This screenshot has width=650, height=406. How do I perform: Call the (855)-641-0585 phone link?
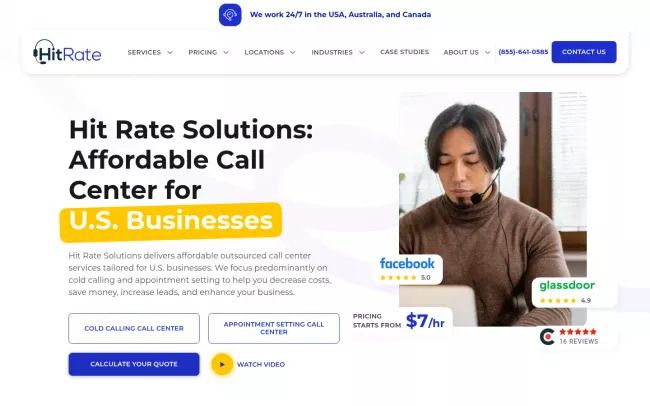[523, 52]
